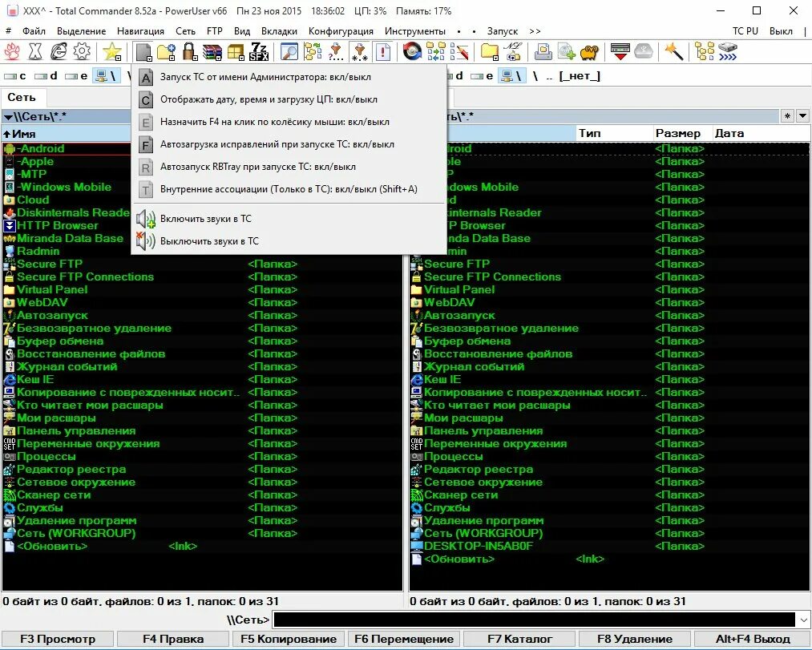Open the yellow star favorites dropdown
This screenshot has width=812, height=650.
112,52
